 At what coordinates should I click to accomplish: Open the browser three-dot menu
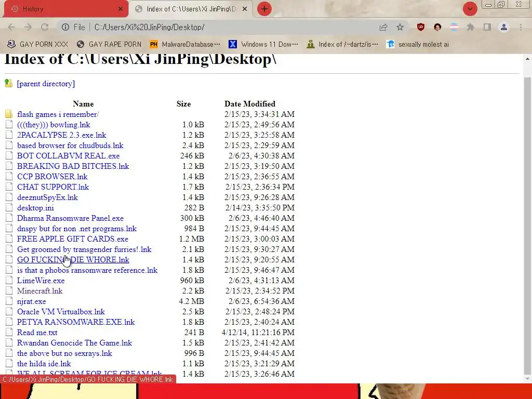(x=521, y=27)
